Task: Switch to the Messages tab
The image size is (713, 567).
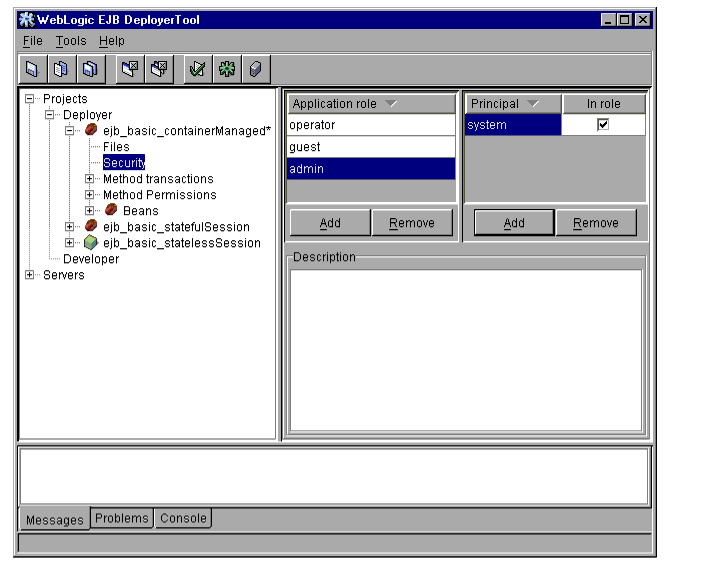Action: [55, 519]
